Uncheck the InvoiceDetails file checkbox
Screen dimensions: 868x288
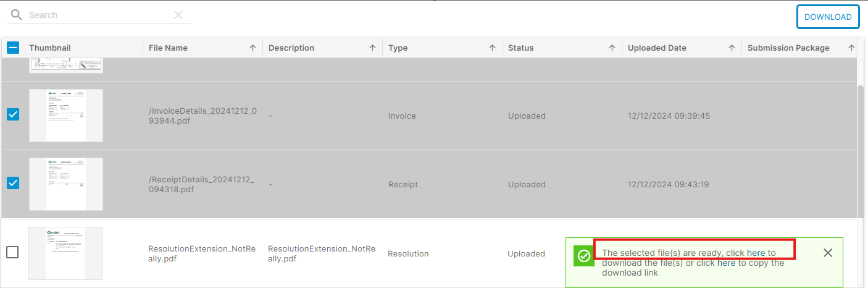[x=13, y=114]
